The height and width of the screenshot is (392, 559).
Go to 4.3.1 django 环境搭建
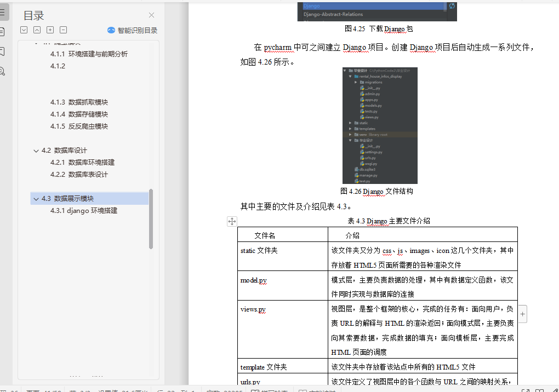pyautogui.click(x=84, y=210)
